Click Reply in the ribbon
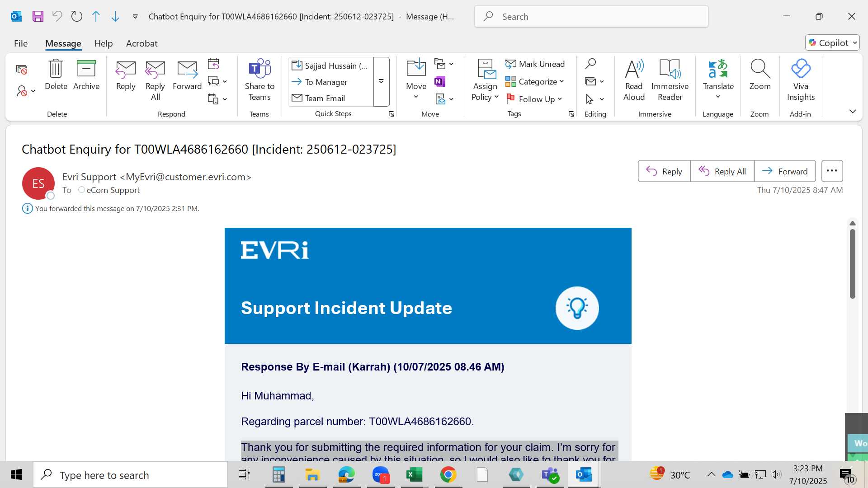The height and width of the screenshot is (488, 868). coord(126,76)
